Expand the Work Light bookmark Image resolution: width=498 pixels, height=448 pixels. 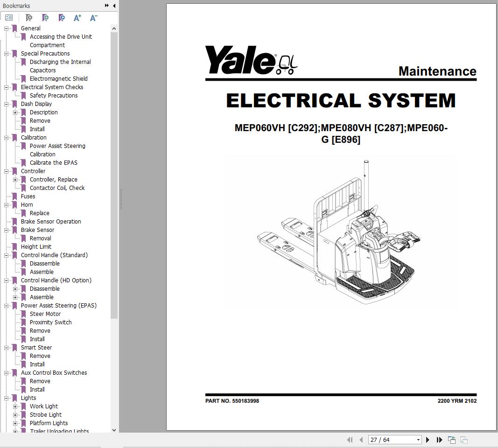(15, 407)
